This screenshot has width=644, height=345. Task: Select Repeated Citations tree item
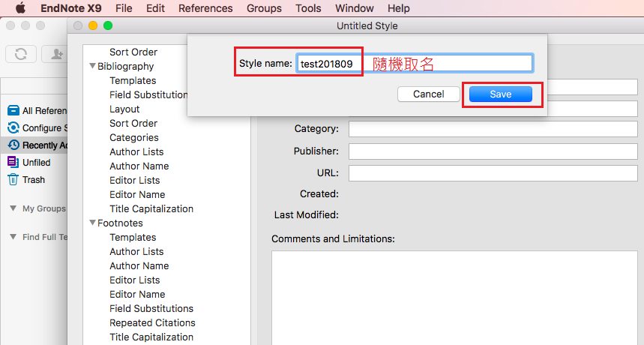[x=152, y=322]
